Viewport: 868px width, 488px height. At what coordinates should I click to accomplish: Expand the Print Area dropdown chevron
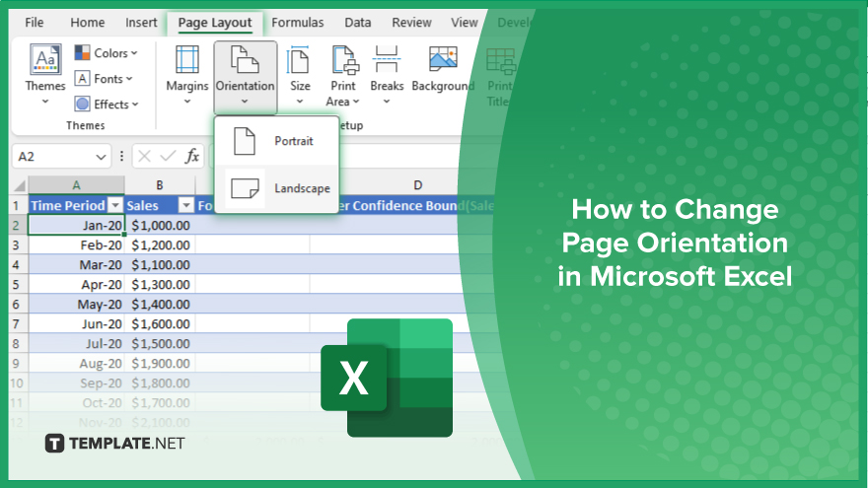[x=356, y=102]
